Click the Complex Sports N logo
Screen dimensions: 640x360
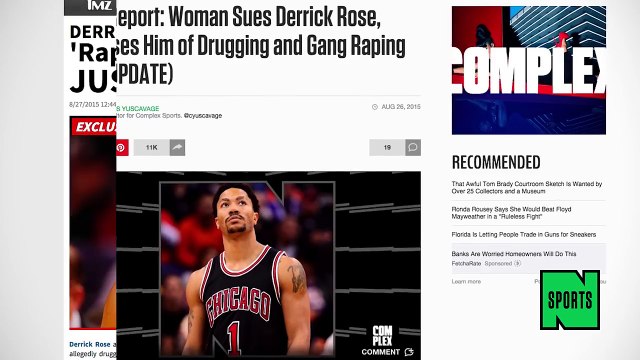click(570, 300)
